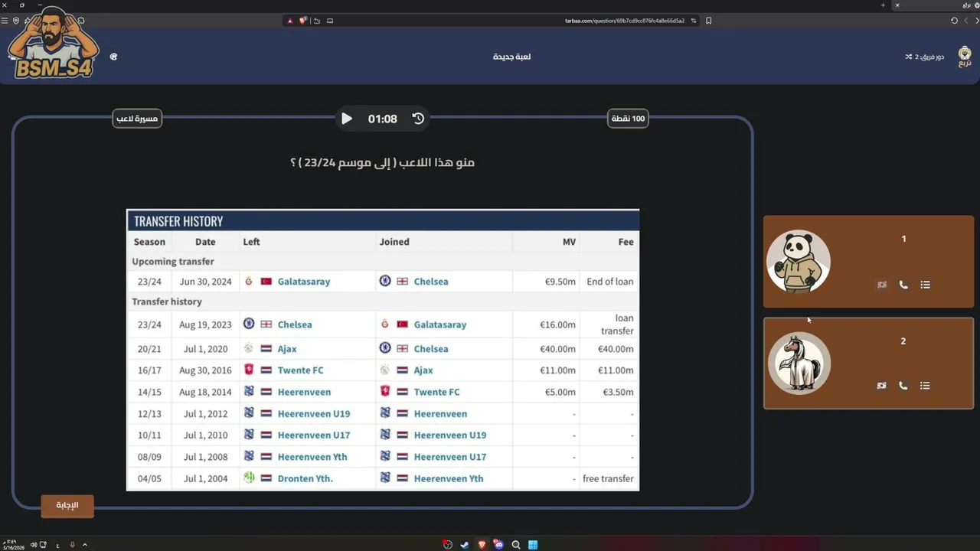Click team 1 panda avatar
This screenshot has height=551, width=980.
pos(799,262)
